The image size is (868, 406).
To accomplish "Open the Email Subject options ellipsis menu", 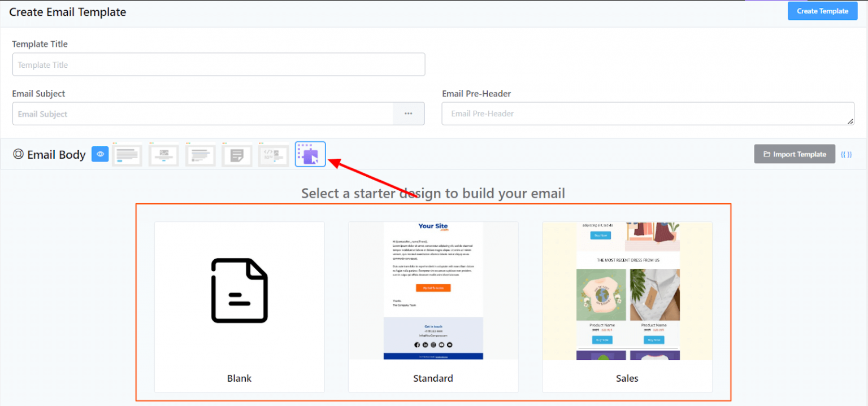I will click(409, 113).
